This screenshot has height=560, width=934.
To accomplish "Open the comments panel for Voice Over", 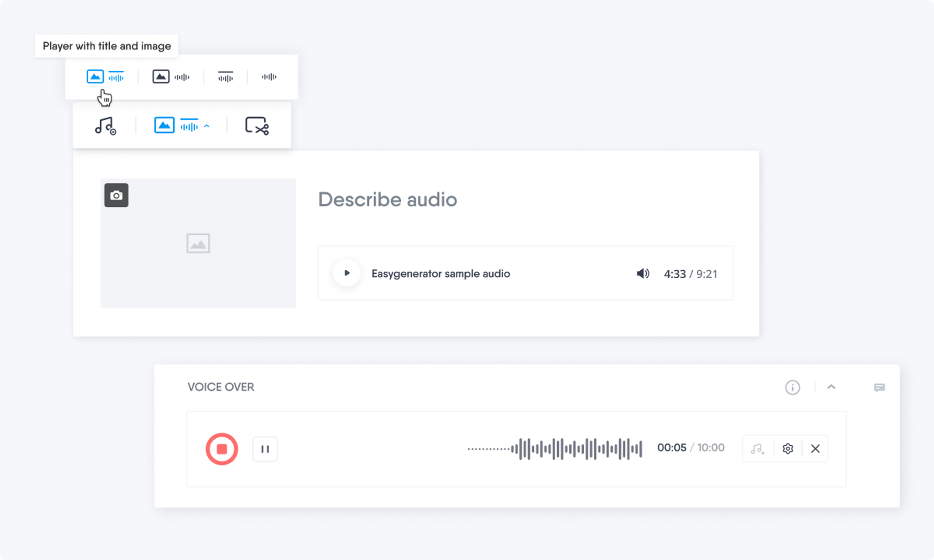I will [880, 388].
